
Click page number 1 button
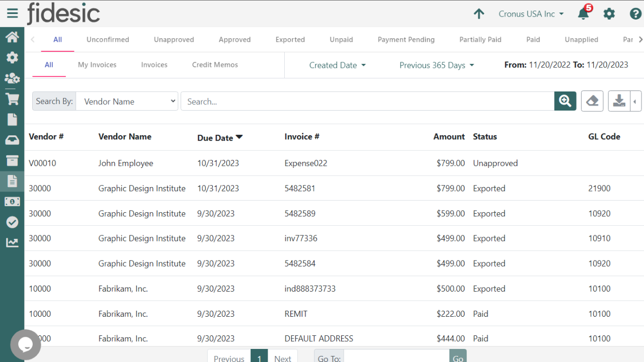click(x=259, y=356)
